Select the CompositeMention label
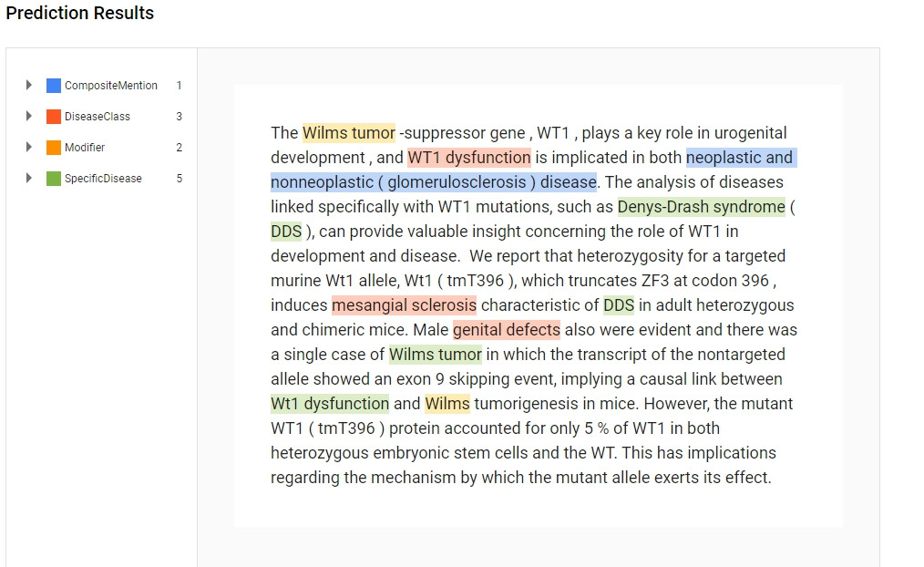The width and height of the screenshot is (924, 567). click(111, 86)
